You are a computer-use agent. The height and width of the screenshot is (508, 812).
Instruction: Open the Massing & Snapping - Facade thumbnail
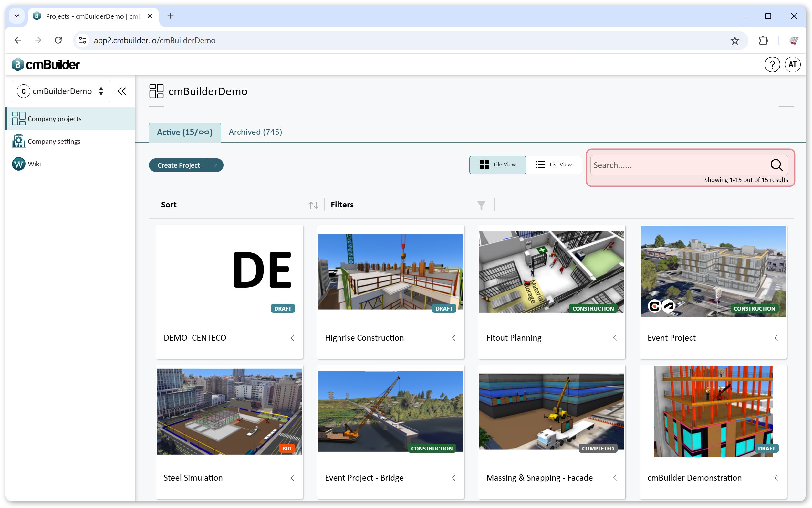point(551,411)
